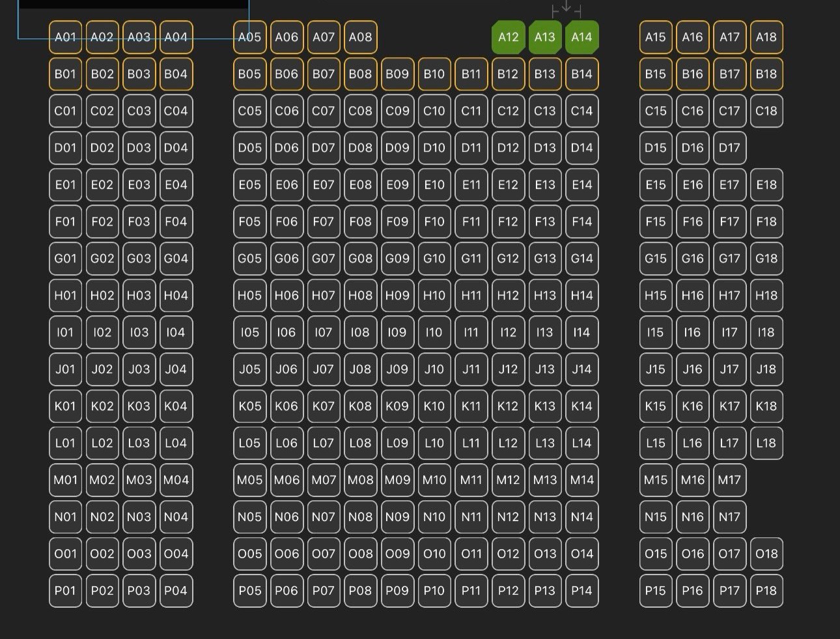
Task: Deselect the green seat A12
Action: [508, 37]
